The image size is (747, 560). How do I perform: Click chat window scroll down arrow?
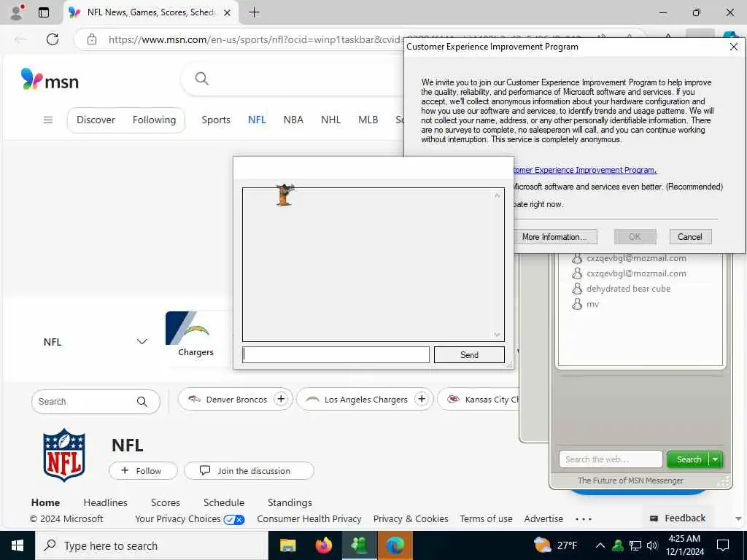tap(497, 335)
